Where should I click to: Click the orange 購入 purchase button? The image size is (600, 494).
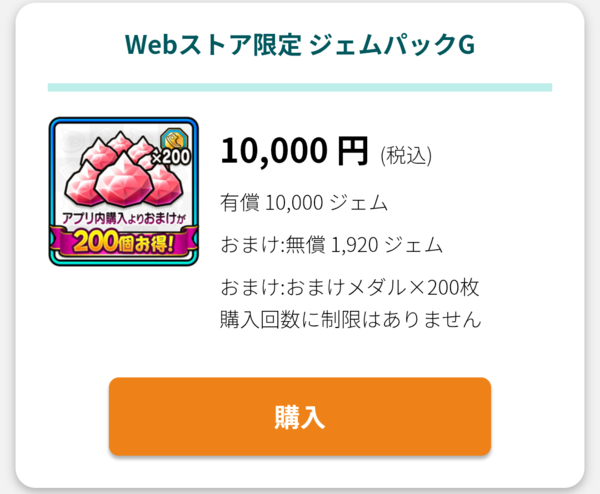(300, 416)
